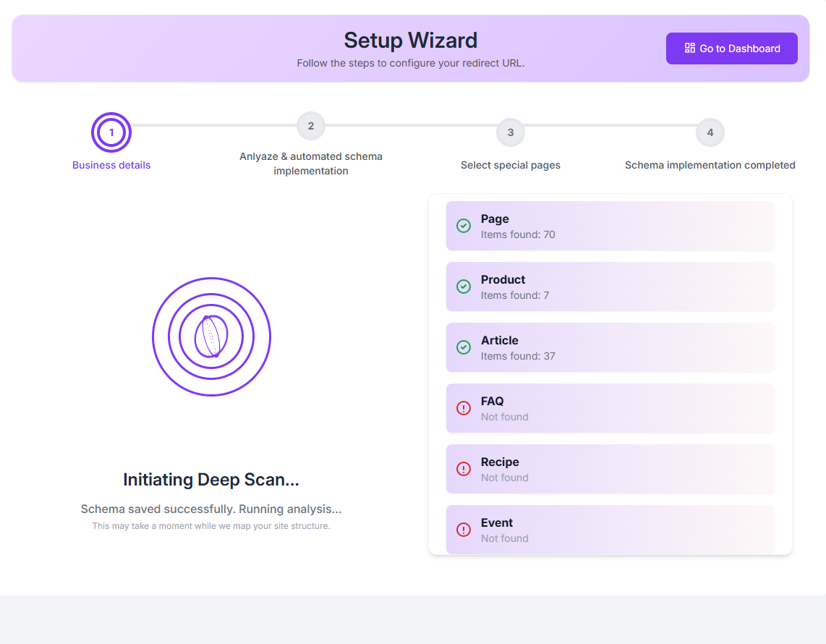This screenshot has width=826, height=644.
Task: Select the Page items found card
Action: [610, 226]
